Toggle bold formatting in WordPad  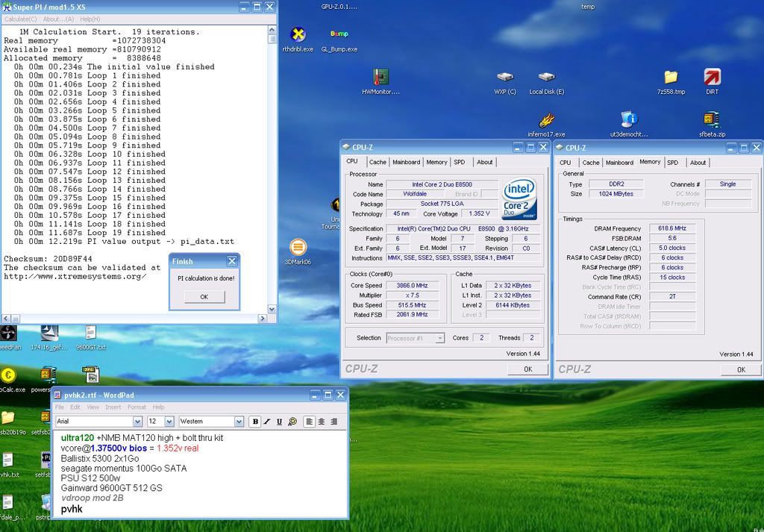[x=256, y=422]
